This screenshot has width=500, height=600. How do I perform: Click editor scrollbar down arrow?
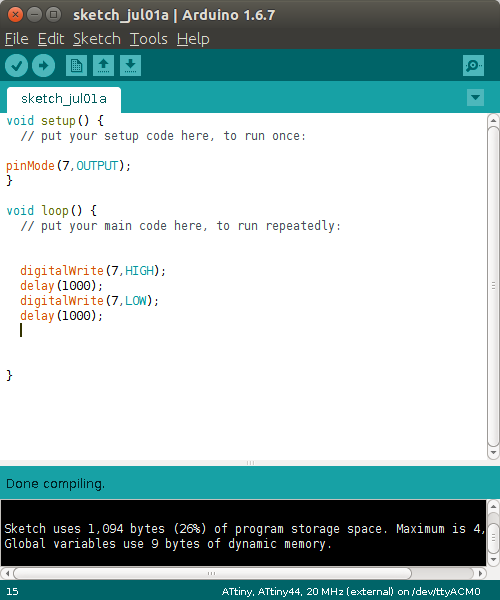(x=493, y=453)
